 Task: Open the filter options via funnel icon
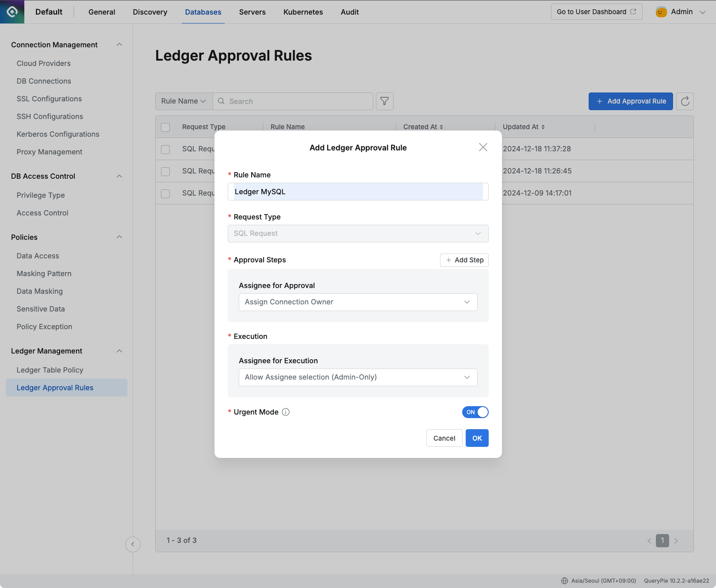click(384, 101)
